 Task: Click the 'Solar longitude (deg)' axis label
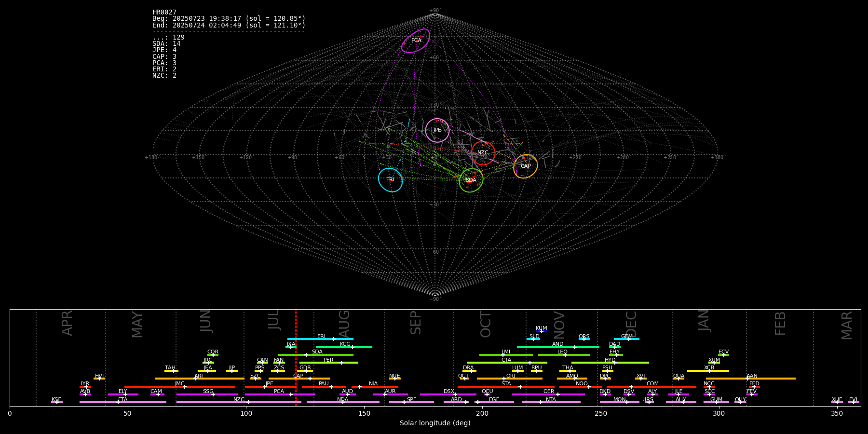435,423
